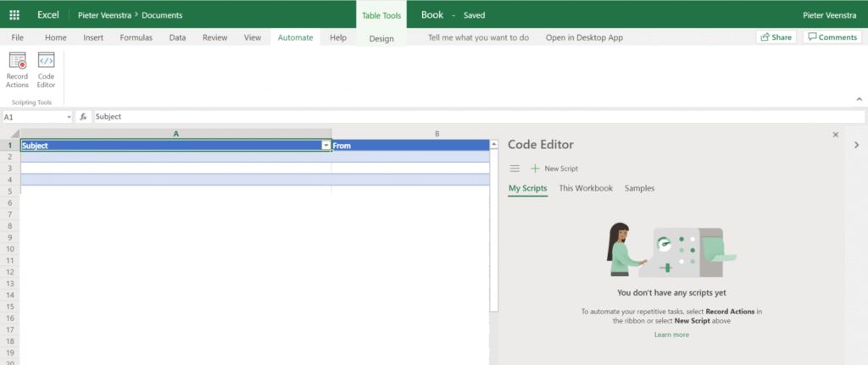868x365 pixels.
Task: Open the Code Editor ribbon button
Action: (x=46, y=70)
